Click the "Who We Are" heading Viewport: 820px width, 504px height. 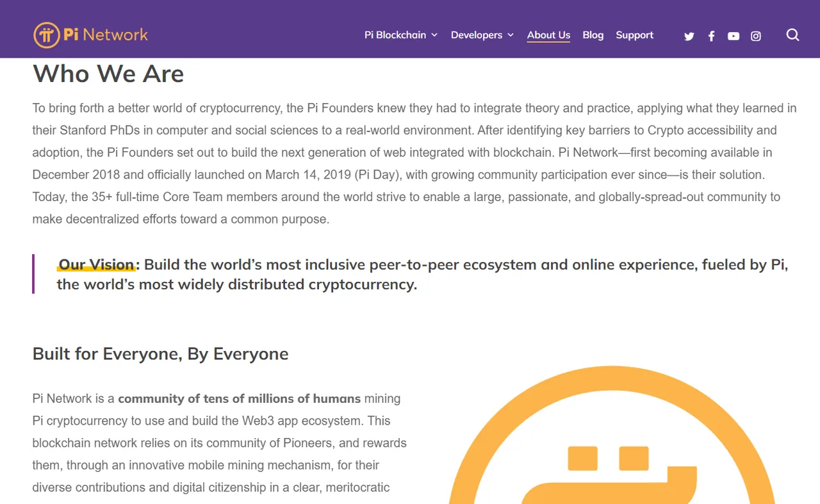108,74
